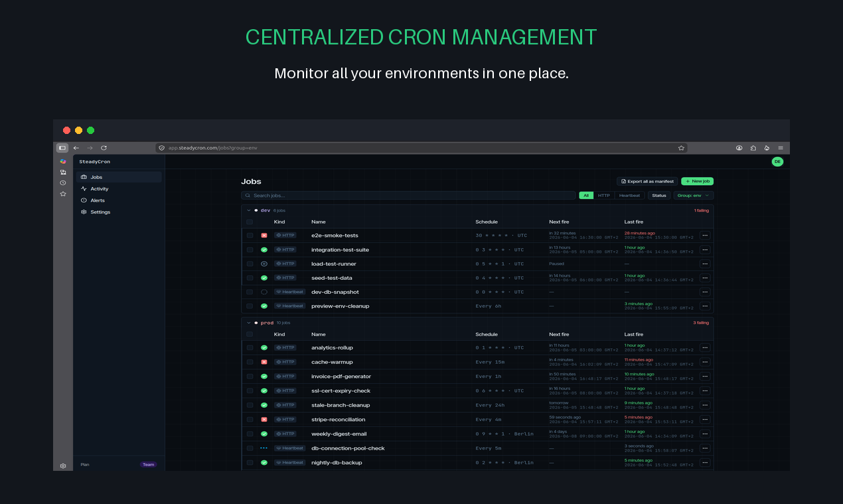Filter jobs by the Heartbeat tab

click(629, 196)
